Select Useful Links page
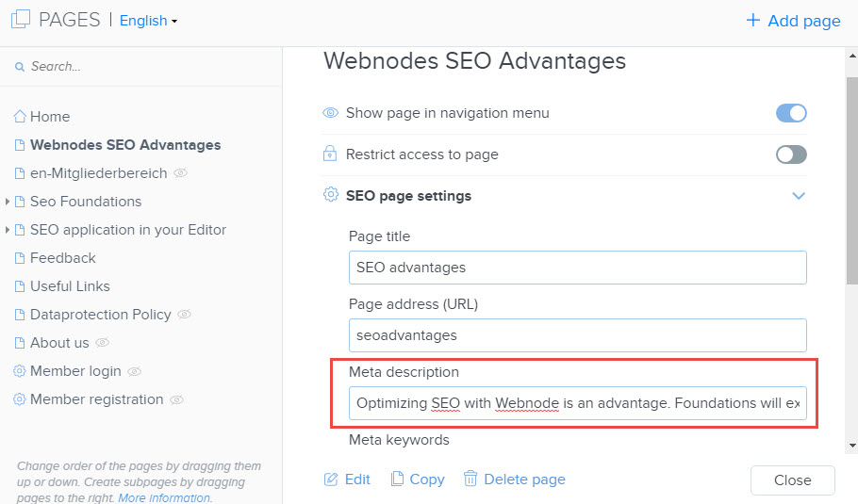The height and width of the screenshot is (504, 858). point(70,286)
